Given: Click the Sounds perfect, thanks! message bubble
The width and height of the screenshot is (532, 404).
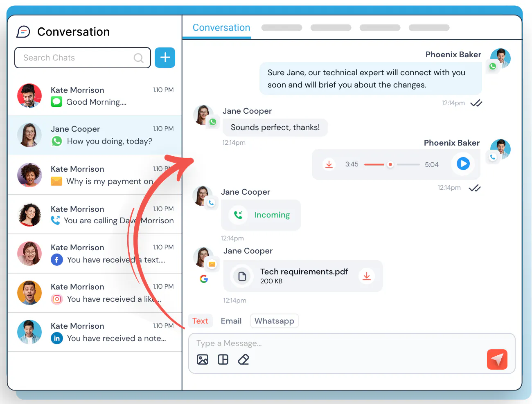Looking at the screenshot, I should [x=275, y=128].
